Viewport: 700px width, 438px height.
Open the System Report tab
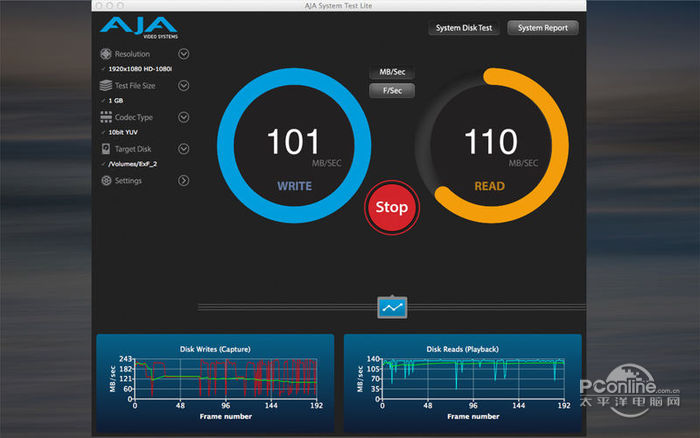(543, 28)
